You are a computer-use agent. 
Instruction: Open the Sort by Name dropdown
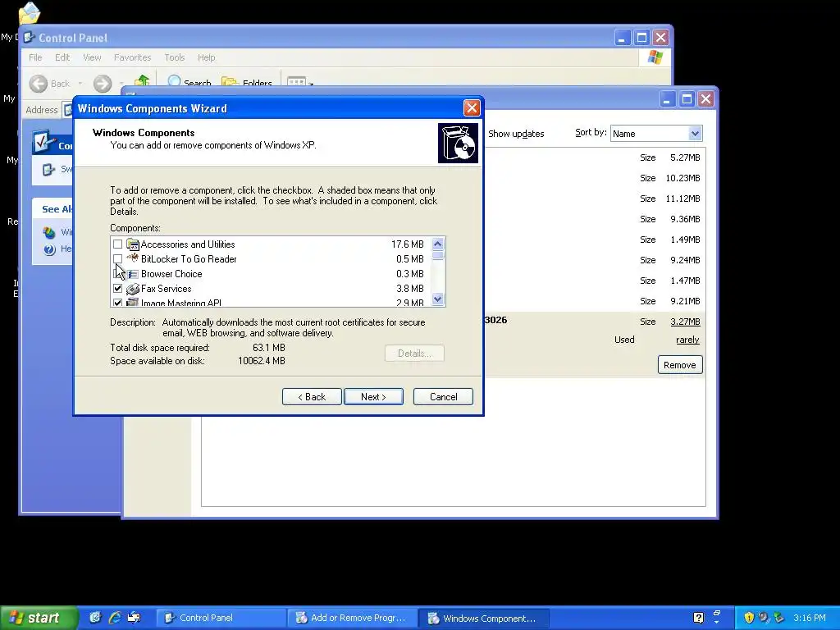(x=695, y=134)
